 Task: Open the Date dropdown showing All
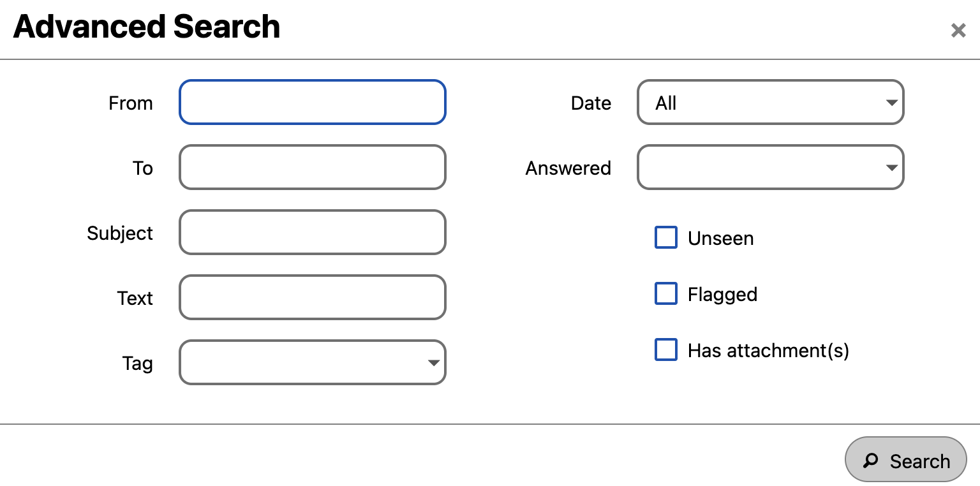point(771,102)
